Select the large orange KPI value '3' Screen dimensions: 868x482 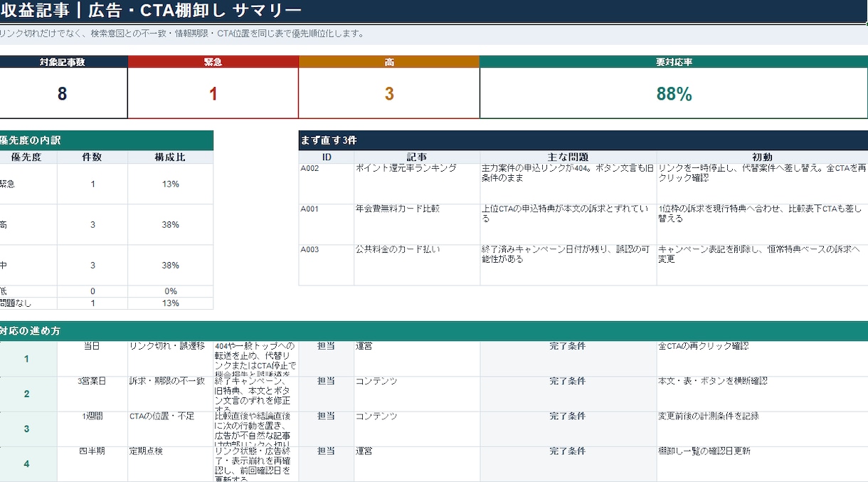(x=389, y=93)
